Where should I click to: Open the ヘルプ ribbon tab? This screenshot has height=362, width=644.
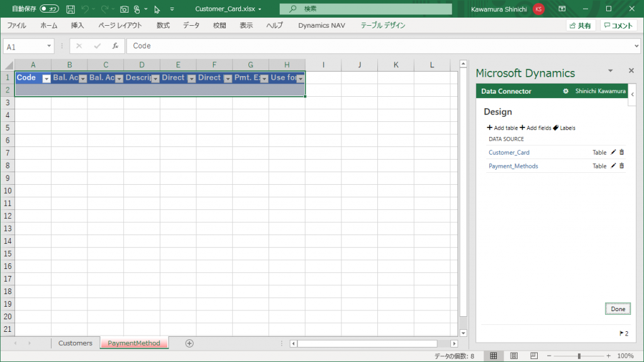(275, 25)
